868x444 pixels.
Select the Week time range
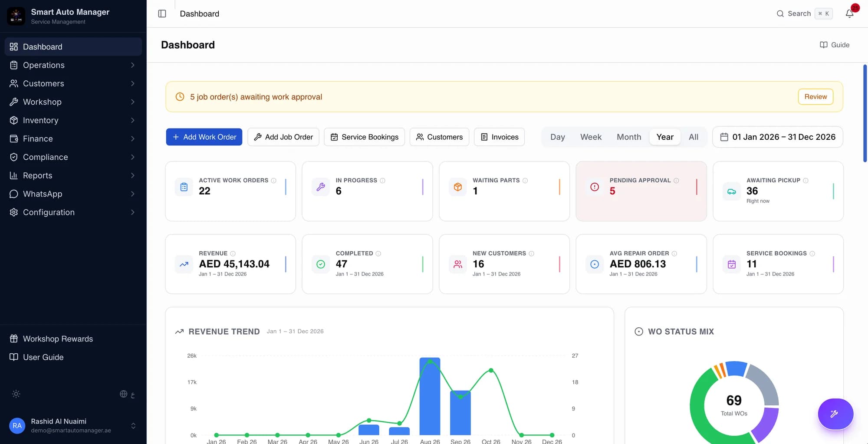(591, 137)
